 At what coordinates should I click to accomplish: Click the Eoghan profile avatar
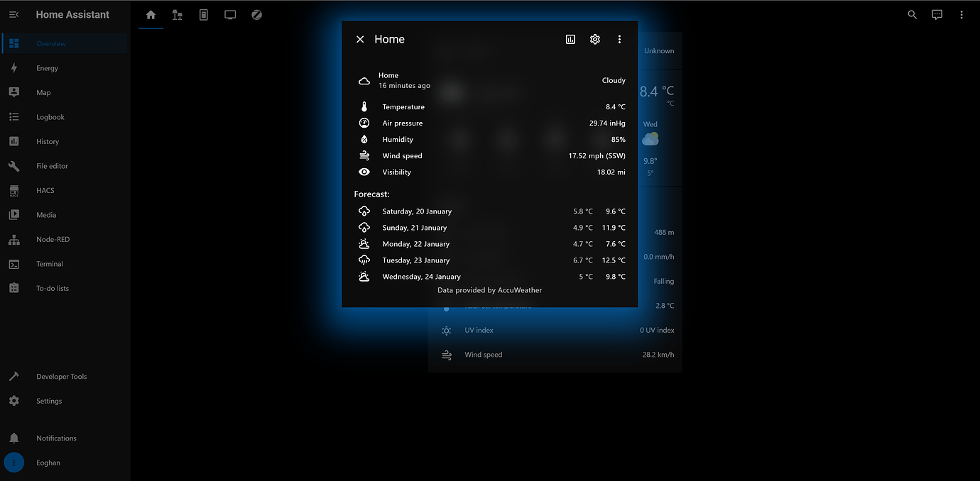[x=13, y=462]
